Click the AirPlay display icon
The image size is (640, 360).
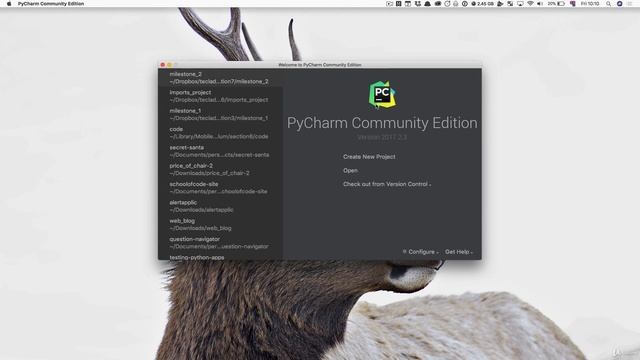point(520,4)
